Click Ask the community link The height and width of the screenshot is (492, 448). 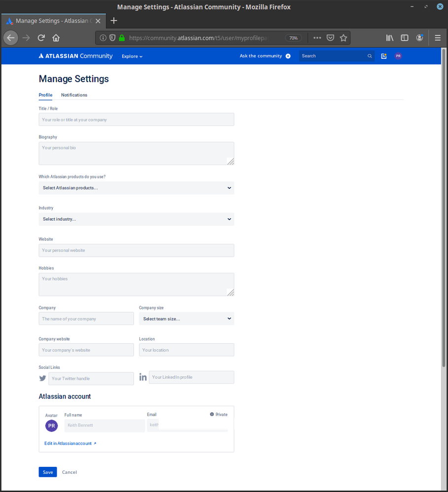click(x=261, y=56)
